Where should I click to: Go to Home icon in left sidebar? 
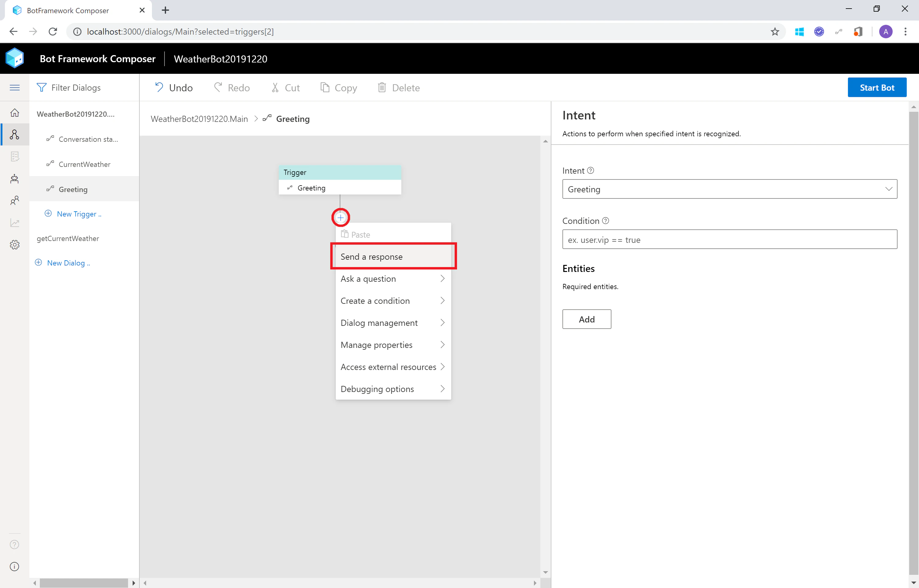14,113
